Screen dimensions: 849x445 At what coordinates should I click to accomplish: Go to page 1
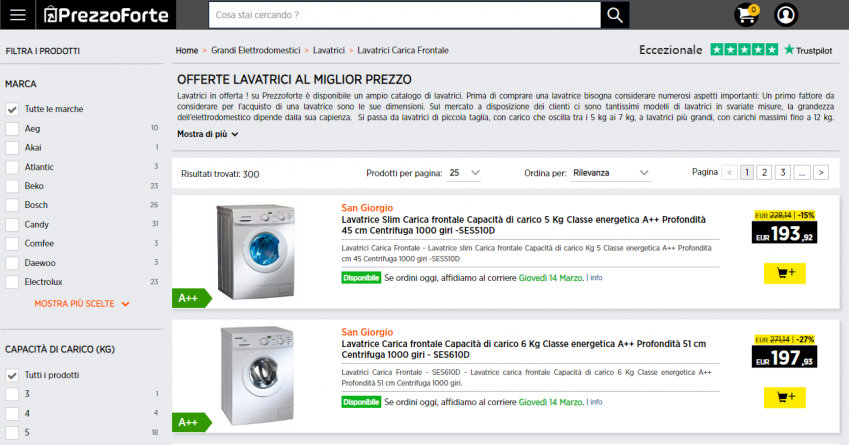tap(747, 173)
